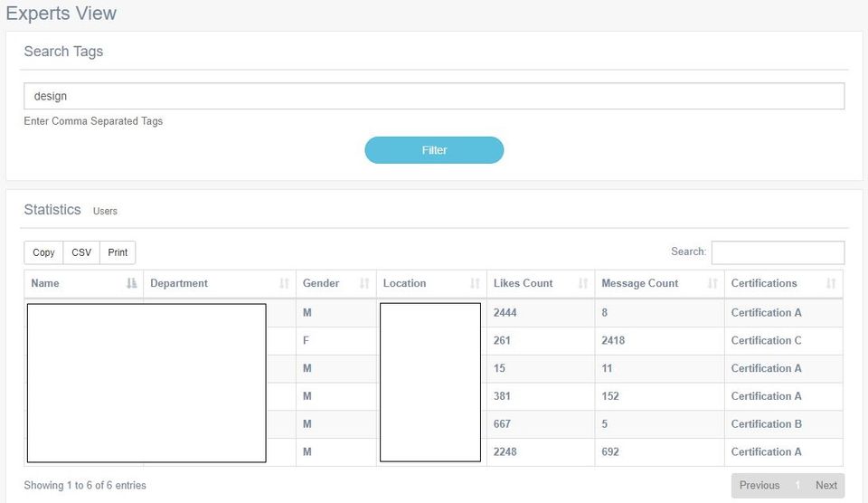Sort by Gender column icon
This screenshot has height=503, width=868.
[x=364, y=283]
